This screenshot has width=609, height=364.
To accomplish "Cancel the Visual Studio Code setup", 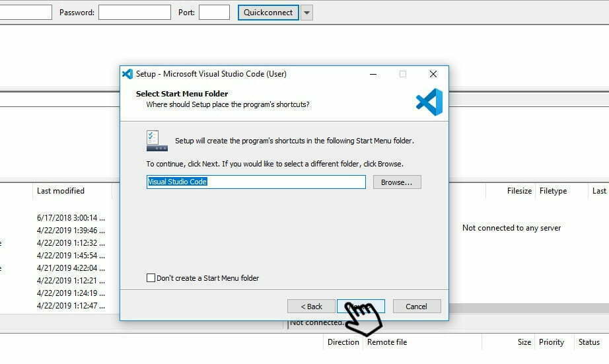I will (416, 306).
